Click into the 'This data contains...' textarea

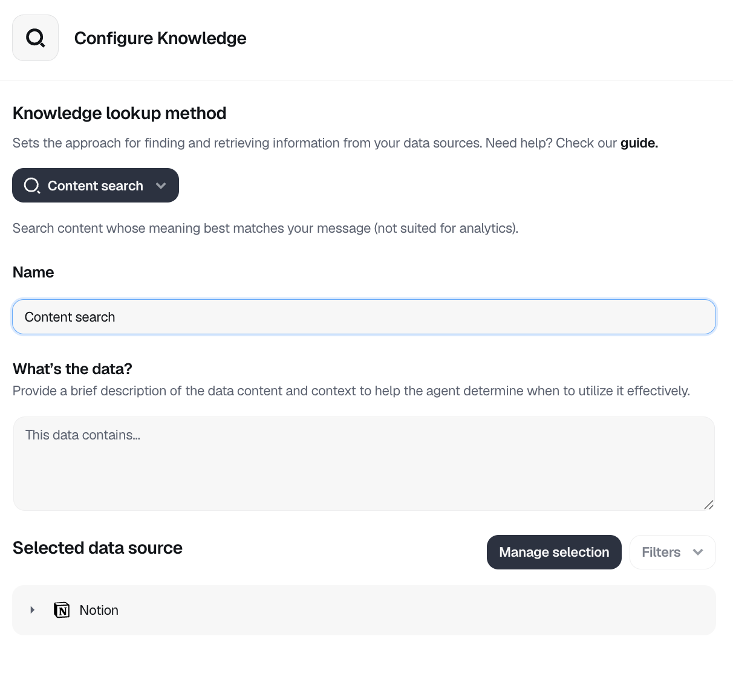click(x=363, y=463)
